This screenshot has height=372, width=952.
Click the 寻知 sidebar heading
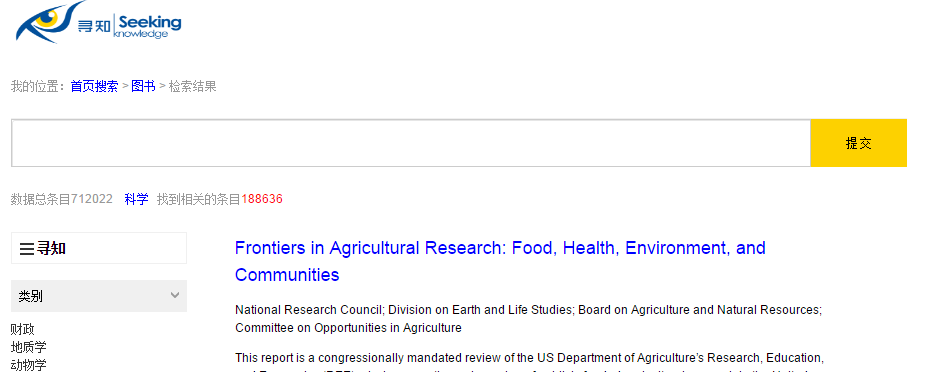52,249
